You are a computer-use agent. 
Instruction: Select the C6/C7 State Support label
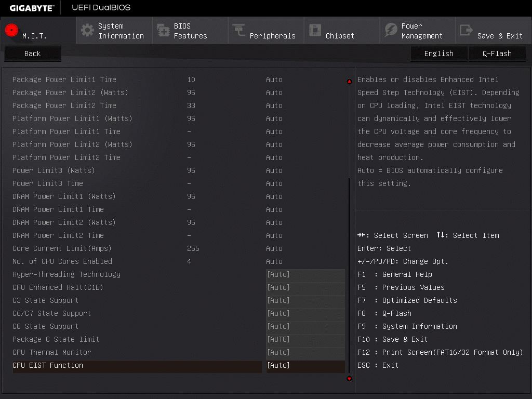51,313
